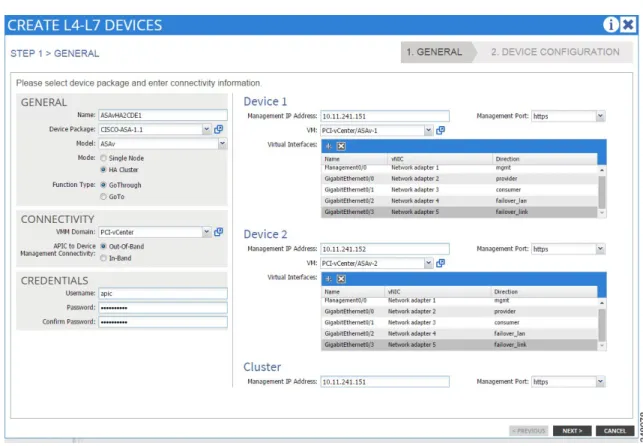Viewport: 643px width, 446px height.
Task: Select GigabitEthernet0/1 row in Device 2
Action: (x=459, y=323)
